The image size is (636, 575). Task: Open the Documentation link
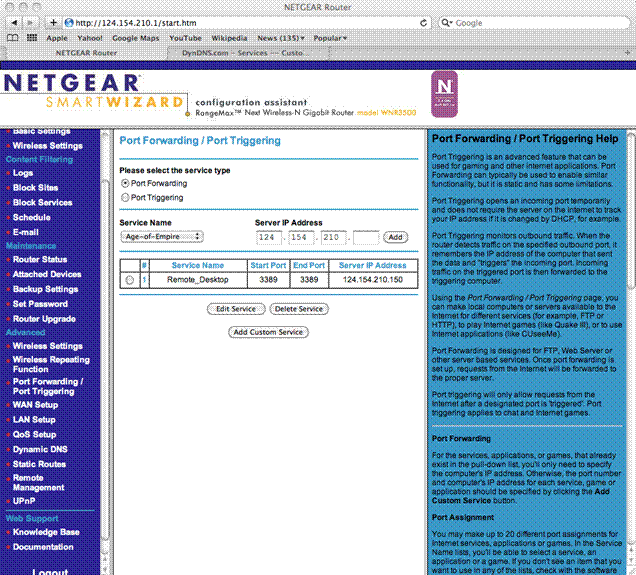tap(43, 547)
